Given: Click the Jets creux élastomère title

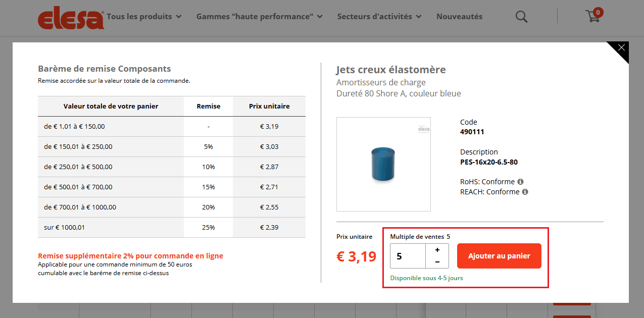Looking at the screenshot, I should (x=391, y=70).
